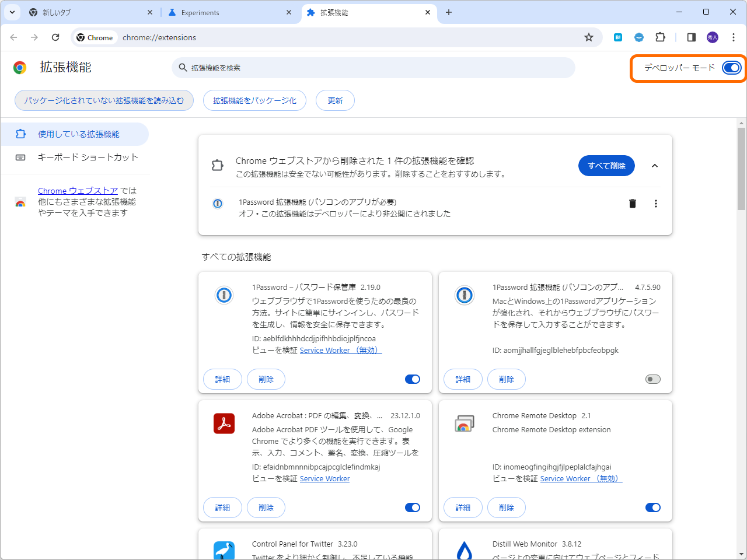This screenshot has height=560, width=747.
Task: Click the Distill Web Monitor droplet icon
Action: pyautogui.click(x=464, y=551)
